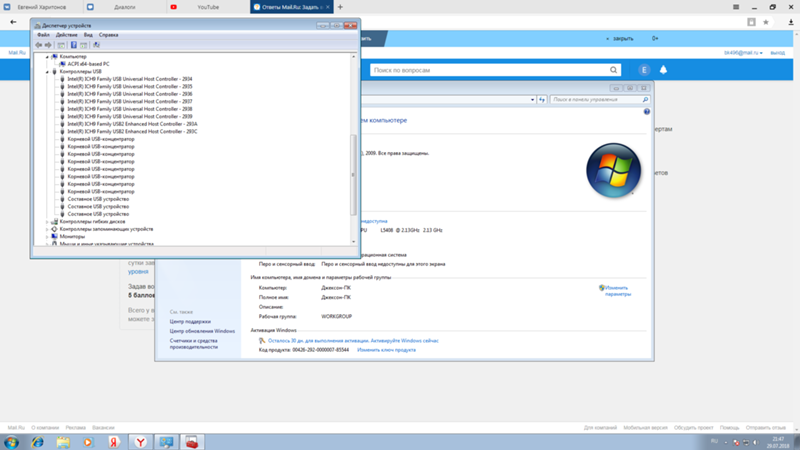Image resolution: width=800 pixels, height=450 pixels.
Task: Switch to the Диалоги browser tab
Action: click(124, 7)
